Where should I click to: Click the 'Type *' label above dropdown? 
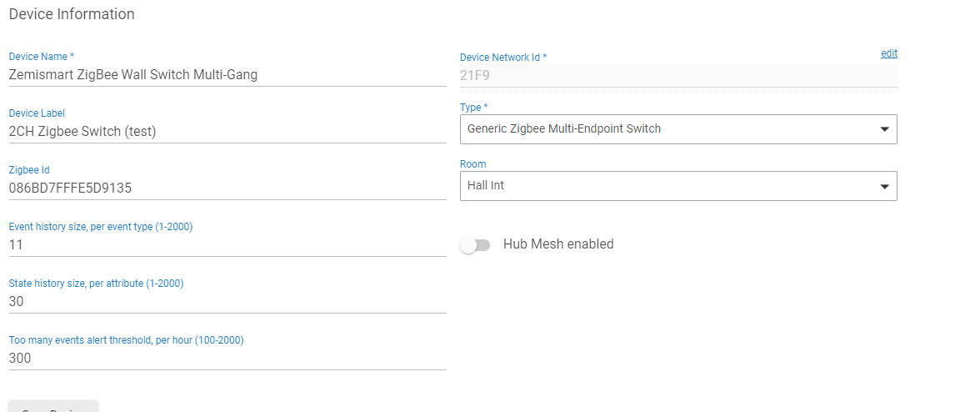(474, 108)
